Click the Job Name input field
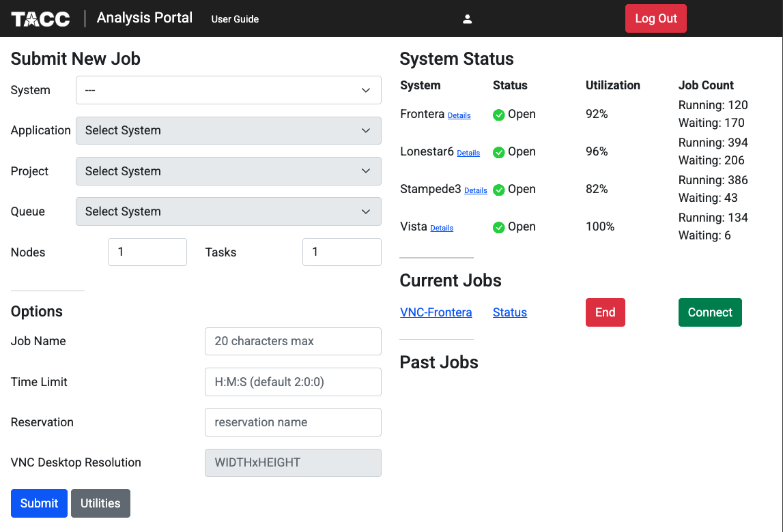 (x=293, y=341)
